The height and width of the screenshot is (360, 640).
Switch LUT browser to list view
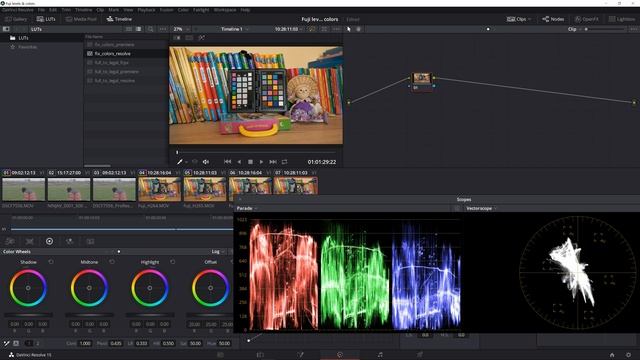tap(139, 29)
